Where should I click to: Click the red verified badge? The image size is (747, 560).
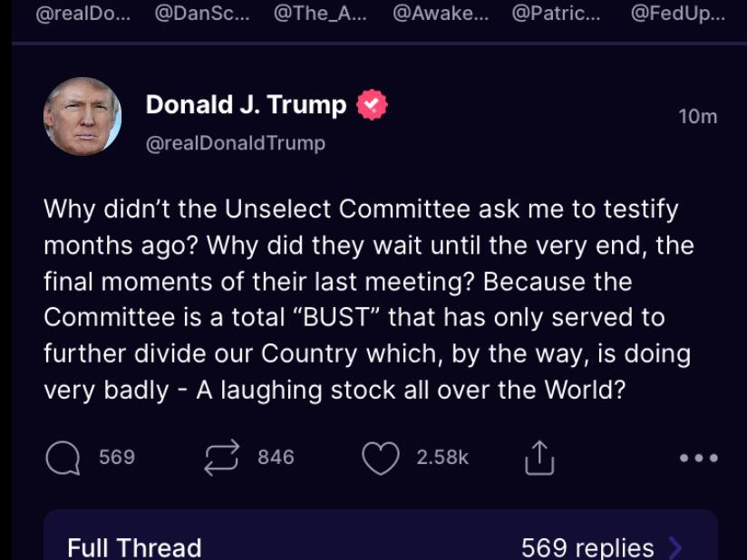(372, 106)
